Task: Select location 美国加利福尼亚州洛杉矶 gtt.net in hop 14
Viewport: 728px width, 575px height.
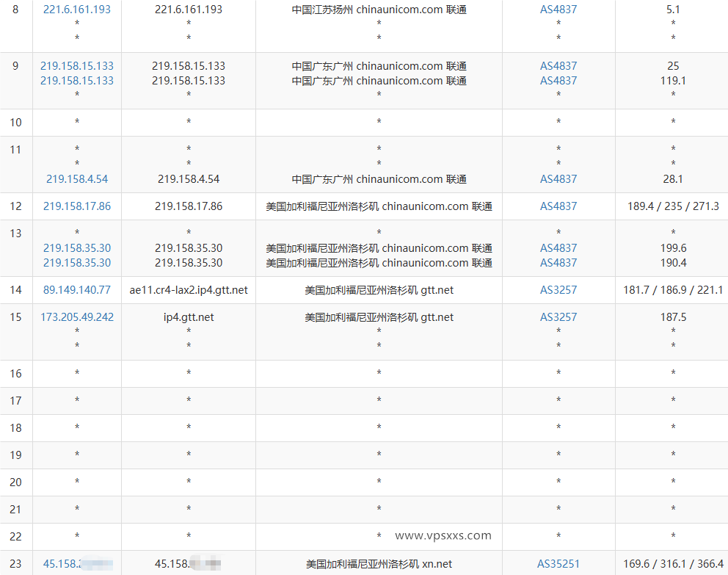Action: coord(379,290)
